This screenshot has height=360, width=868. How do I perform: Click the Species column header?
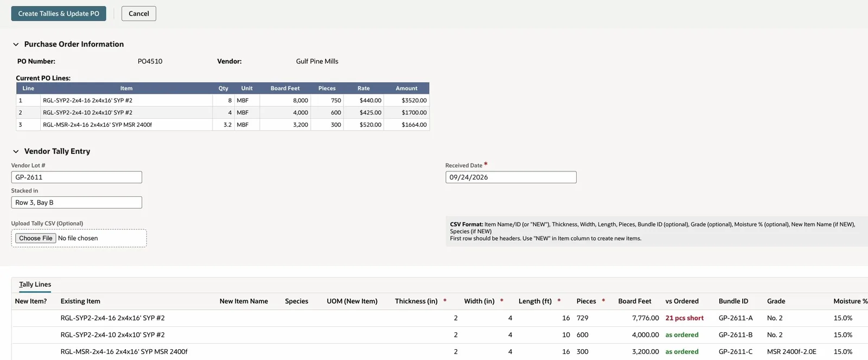(297, 301)
